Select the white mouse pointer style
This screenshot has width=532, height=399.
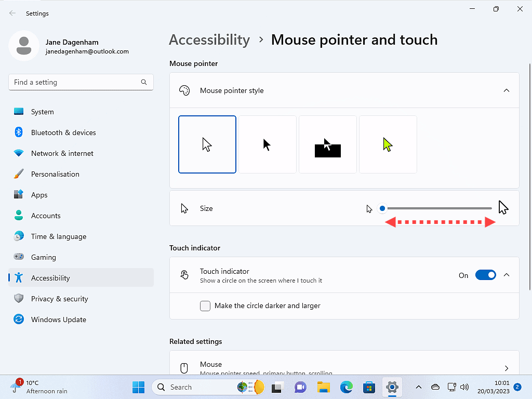tap(207, 144)
